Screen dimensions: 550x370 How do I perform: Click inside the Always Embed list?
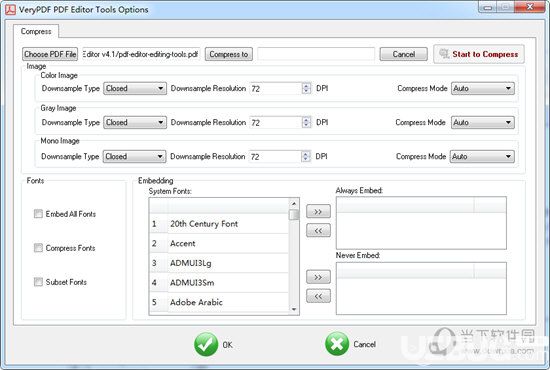(x=421, y=223)
